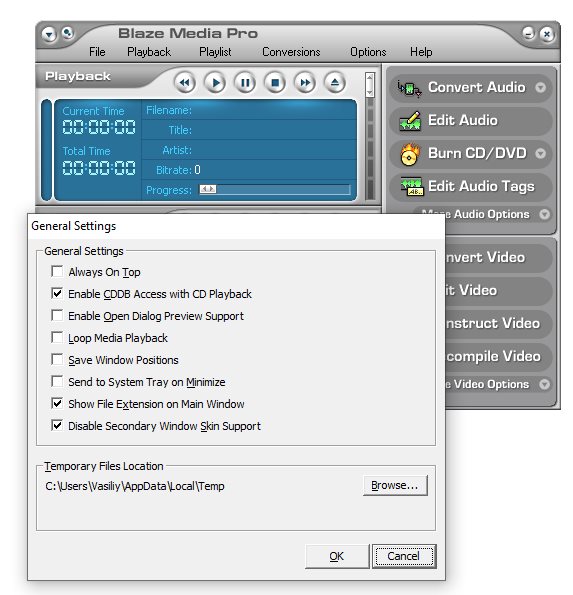
Task: Click the Cancel button
Action: click(404, 556)
